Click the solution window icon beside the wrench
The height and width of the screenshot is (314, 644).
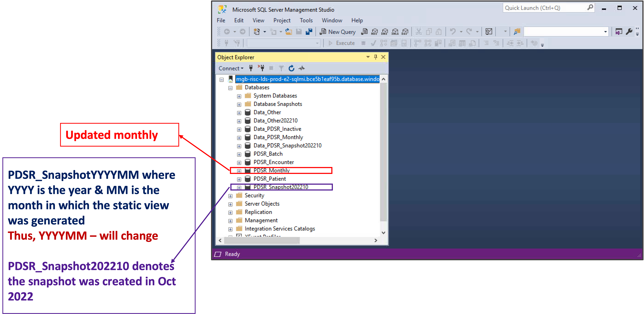coord(619,32)
